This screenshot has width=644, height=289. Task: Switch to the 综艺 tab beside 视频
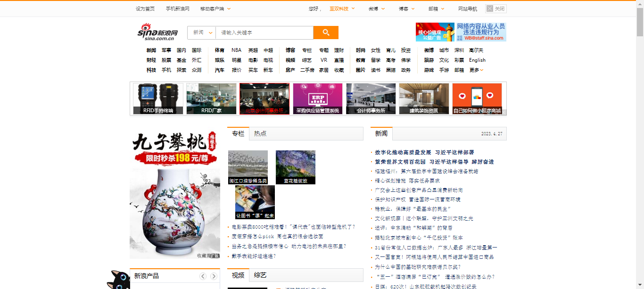coord(260,275)
